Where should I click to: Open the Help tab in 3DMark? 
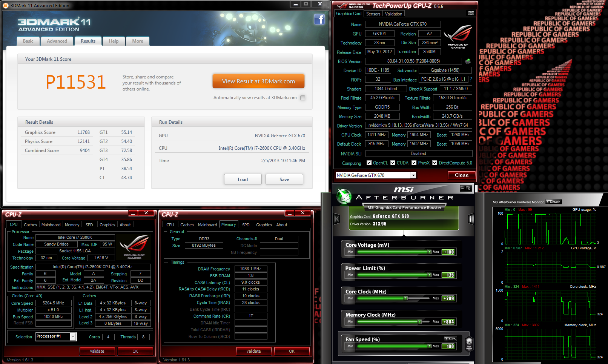point(114,41)
